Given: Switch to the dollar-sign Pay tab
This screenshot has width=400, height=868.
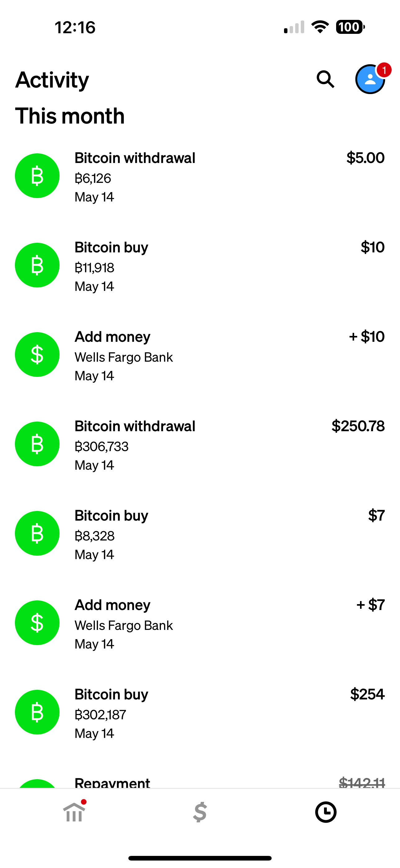Looking at the screenshot, I should [200, 812].
